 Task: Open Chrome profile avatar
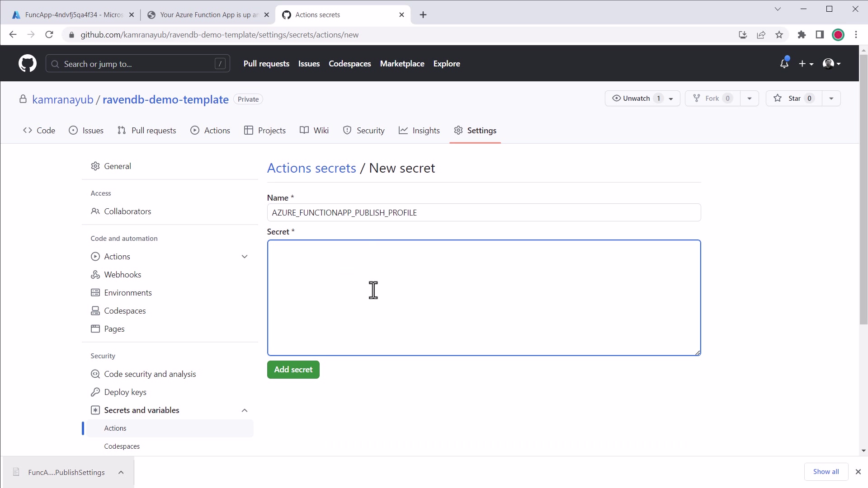(838, 35)
